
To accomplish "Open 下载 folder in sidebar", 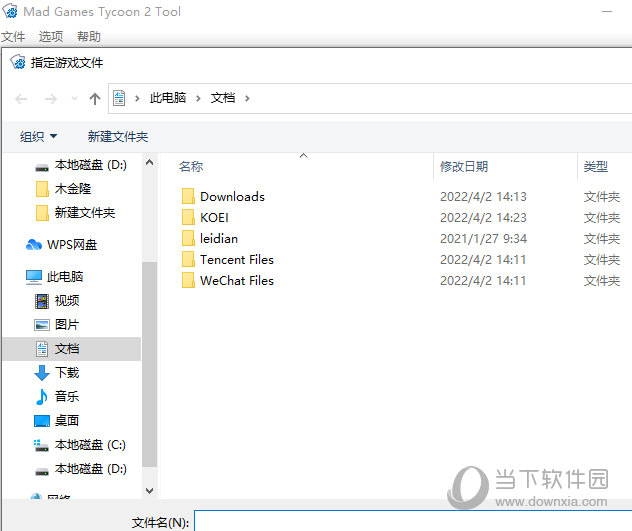I will tap(57, 373).
